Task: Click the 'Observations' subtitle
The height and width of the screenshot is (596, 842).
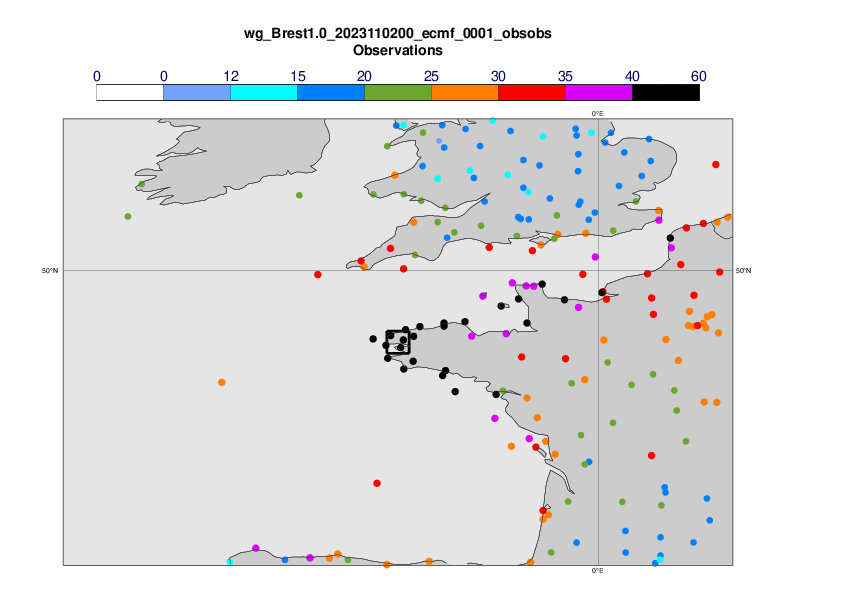Action: [x=398, y=50]
